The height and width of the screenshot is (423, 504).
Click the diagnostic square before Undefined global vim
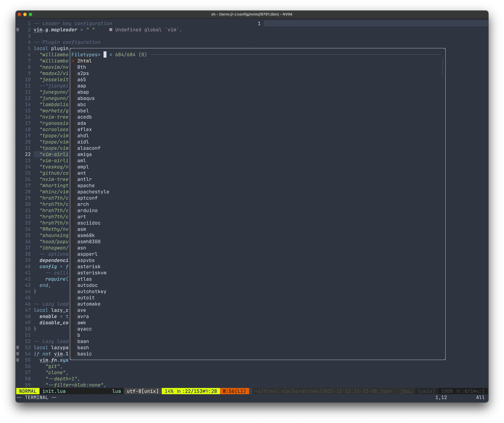pyautogui.click(x=111, y=30)
